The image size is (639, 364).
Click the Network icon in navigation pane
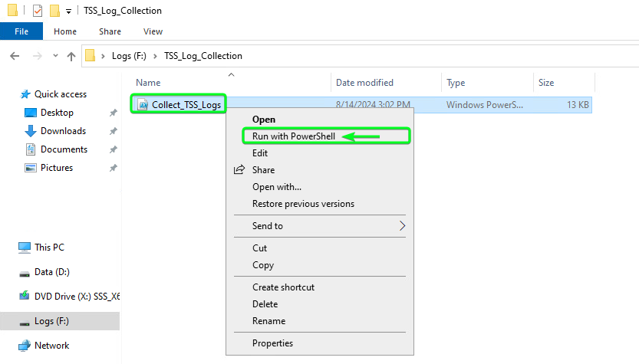coord(25,346)
